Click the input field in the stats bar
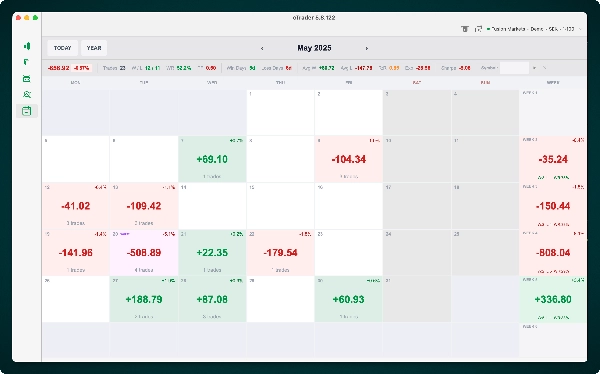 point(514,68)
